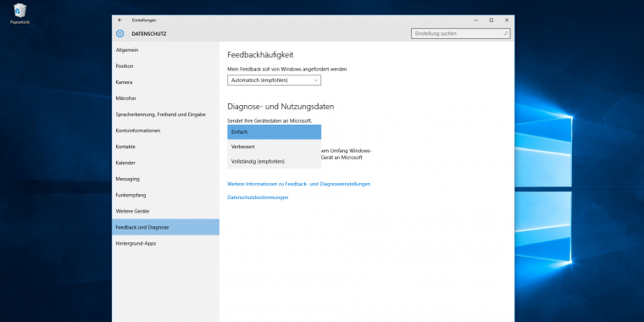Open Funkempfang in the sidebar
Image resolution: width=644 pixels, height=322 pixels.
click(165, 195)
